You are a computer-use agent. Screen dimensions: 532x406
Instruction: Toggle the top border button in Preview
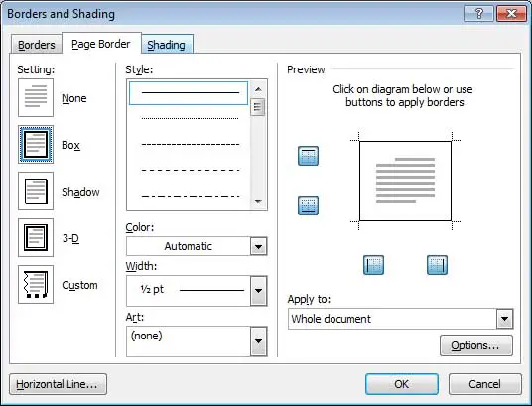point(308,156)
